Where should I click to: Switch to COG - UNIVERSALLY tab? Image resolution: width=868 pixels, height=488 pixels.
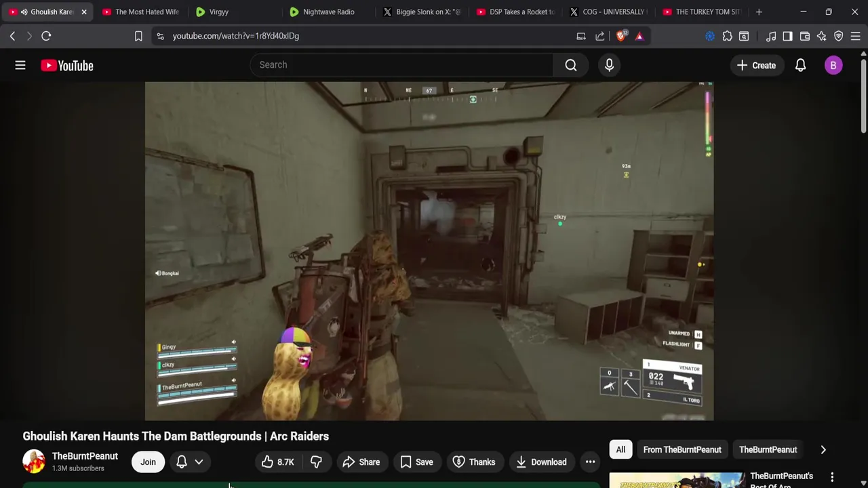pos(608,12)
